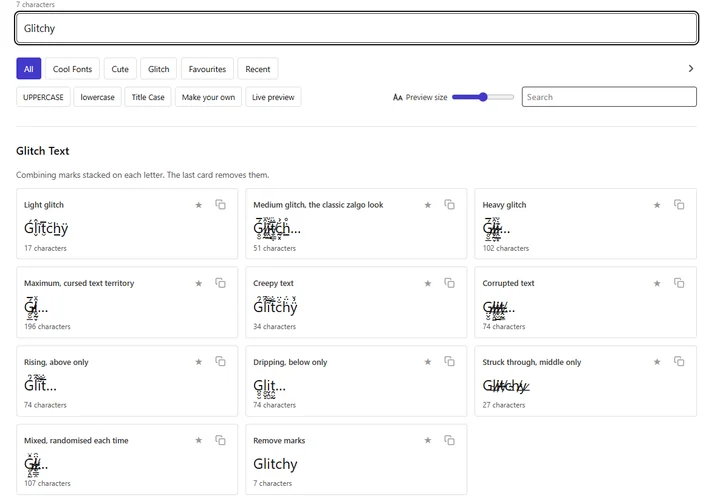Open the Cool Fonts category
This screenshot has height=499, width=720.
[x=73, y=69]
